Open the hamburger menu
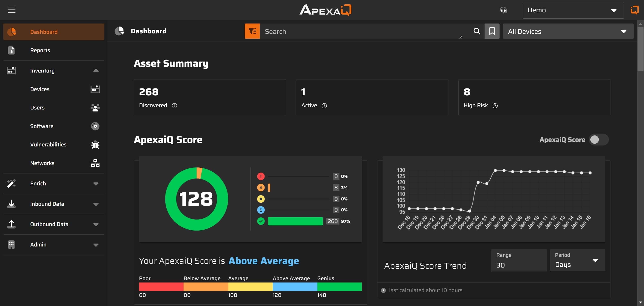Viewport: 644px width, 306px height. click(x=11, y=10)
